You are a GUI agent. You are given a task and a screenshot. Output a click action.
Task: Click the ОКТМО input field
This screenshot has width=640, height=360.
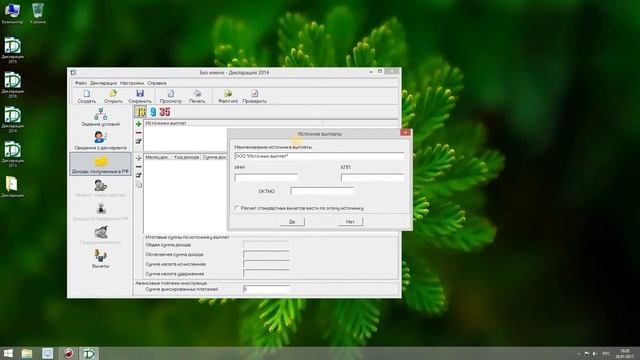322,191
